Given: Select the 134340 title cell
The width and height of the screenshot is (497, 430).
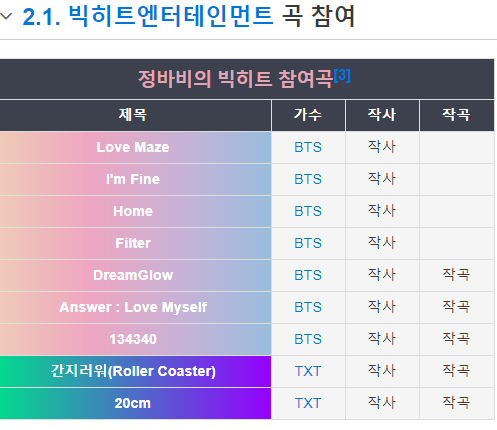Looking at the screenshot, I should tap(135, 339).
